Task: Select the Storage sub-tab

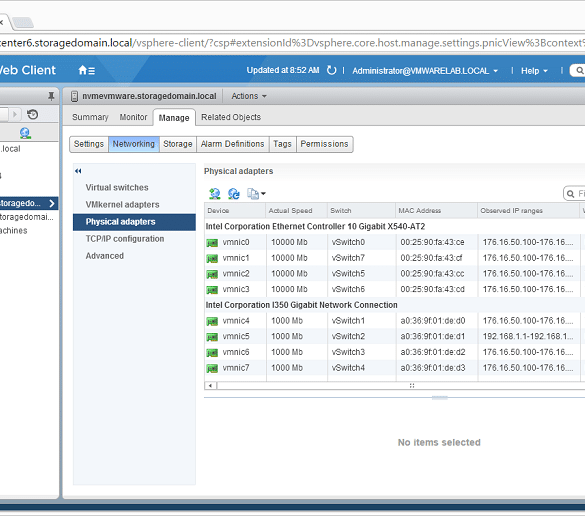Action: (x=178, y=144)
